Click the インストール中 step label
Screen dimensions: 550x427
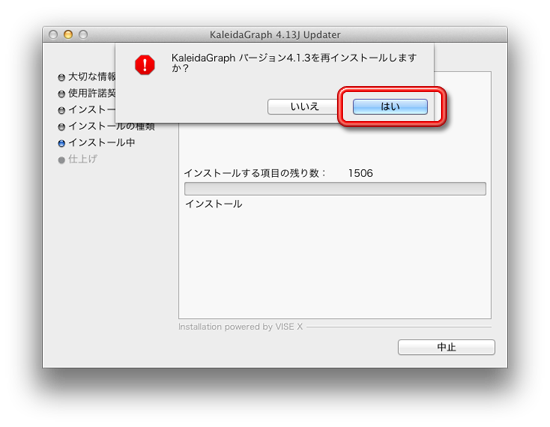(x=102, y=142)
